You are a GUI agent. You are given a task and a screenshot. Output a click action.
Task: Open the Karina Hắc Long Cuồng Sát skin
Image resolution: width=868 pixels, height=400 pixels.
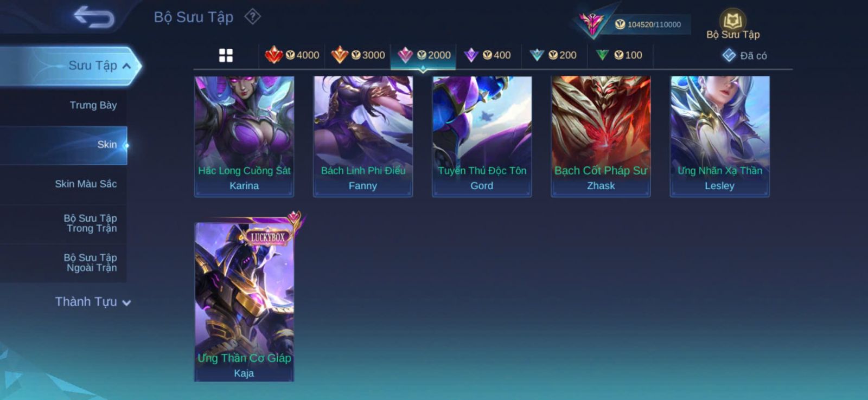coord(244,136)
